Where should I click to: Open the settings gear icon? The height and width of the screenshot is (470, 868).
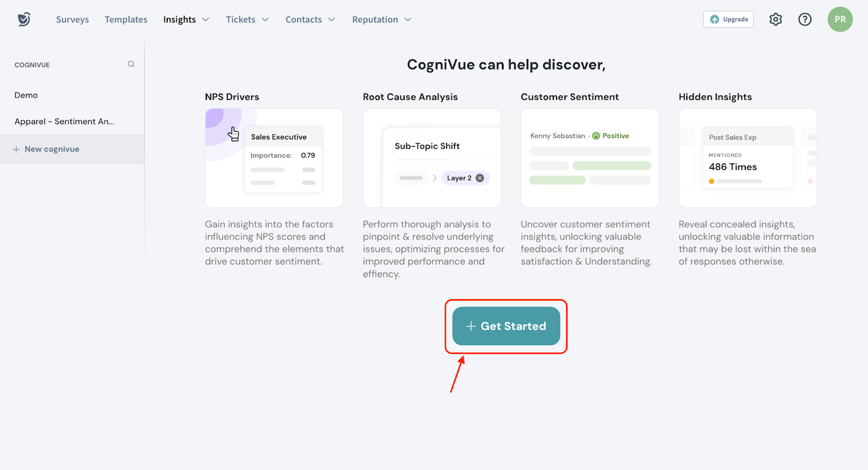click(776, 20)
